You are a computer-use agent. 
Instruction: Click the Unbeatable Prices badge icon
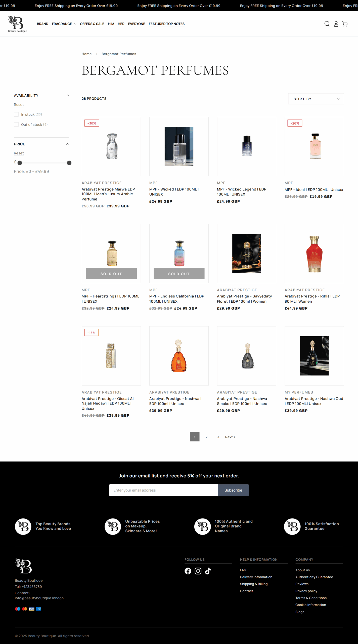(x=113, y=526)
